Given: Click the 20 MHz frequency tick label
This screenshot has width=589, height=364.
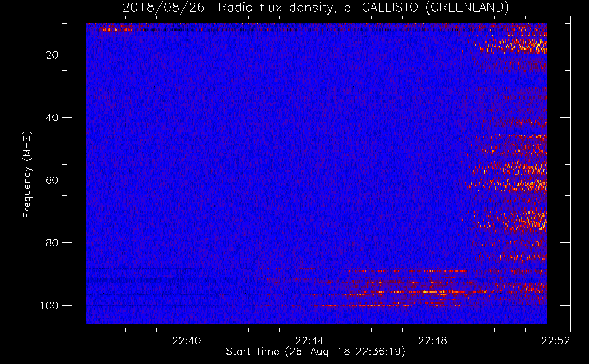Looking at the screenshot, I should pyautogui.click(x=52, y=55).
